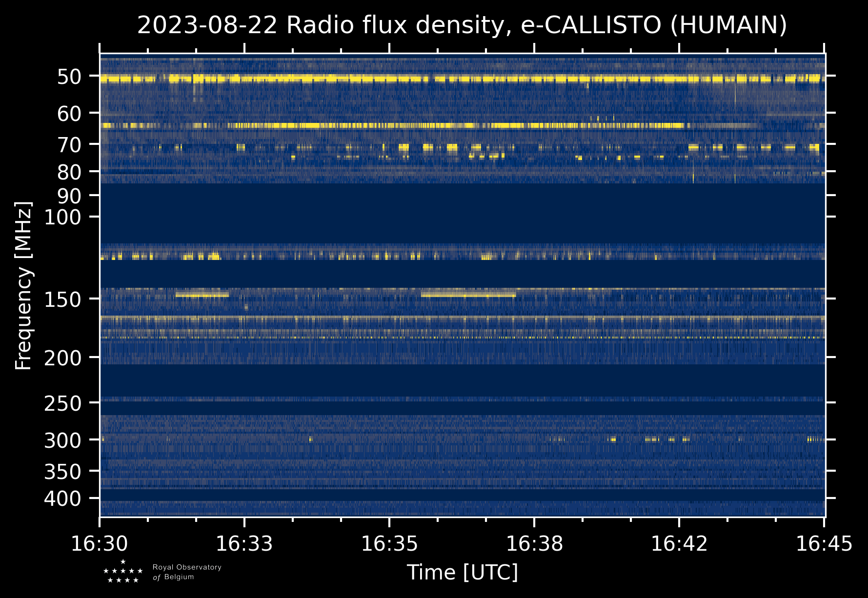Screen dimensions: 868x598
Task: Click the 16:45 time tick label
Action: click(x=824, y=543)
